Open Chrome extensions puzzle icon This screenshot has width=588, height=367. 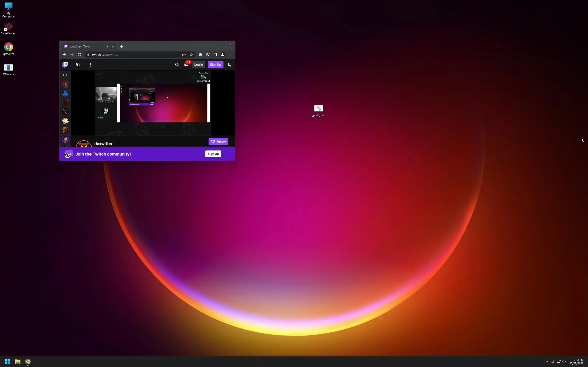(201, 55)
